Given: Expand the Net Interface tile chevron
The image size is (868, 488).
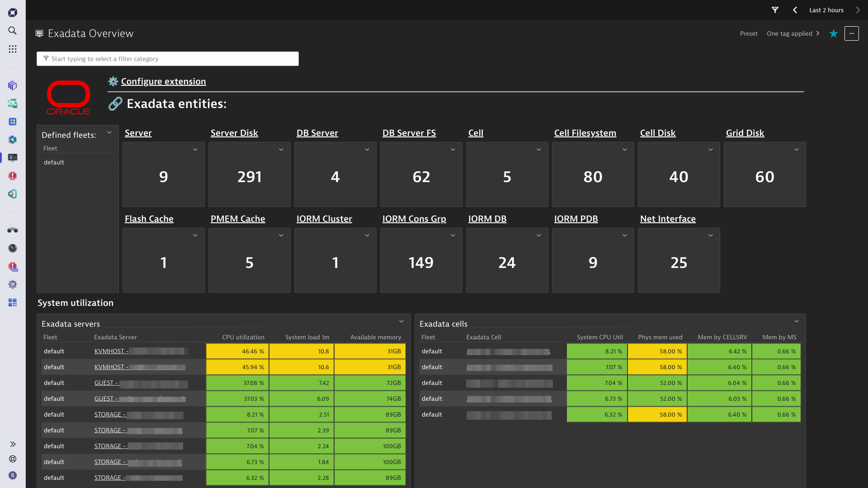Looking at the screenshot, I should pos(711,235).
